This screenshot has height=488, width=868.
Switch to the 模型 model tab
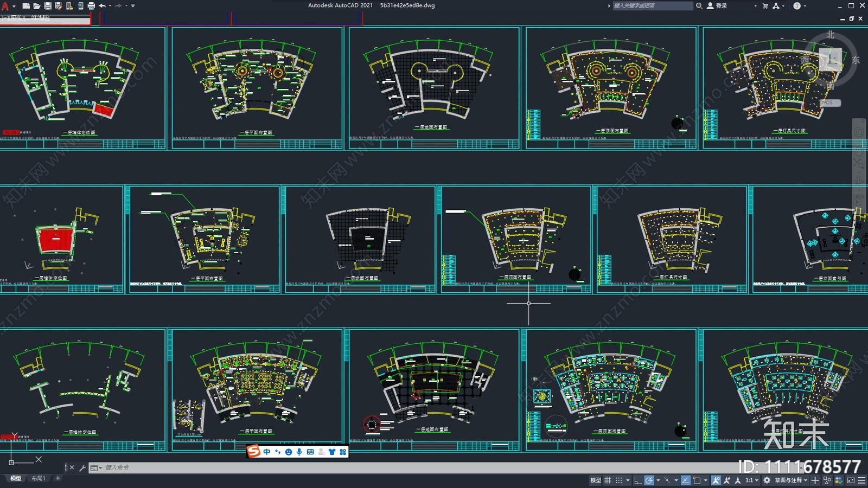click(16, 478)
